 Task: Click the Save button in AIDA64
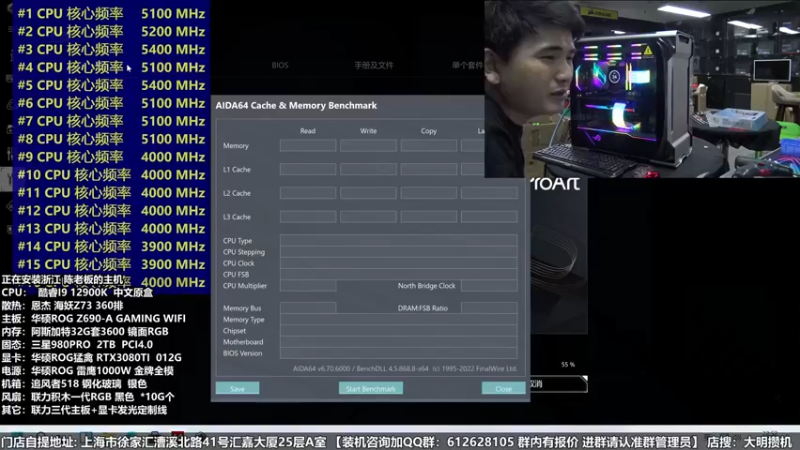point(237,389)
